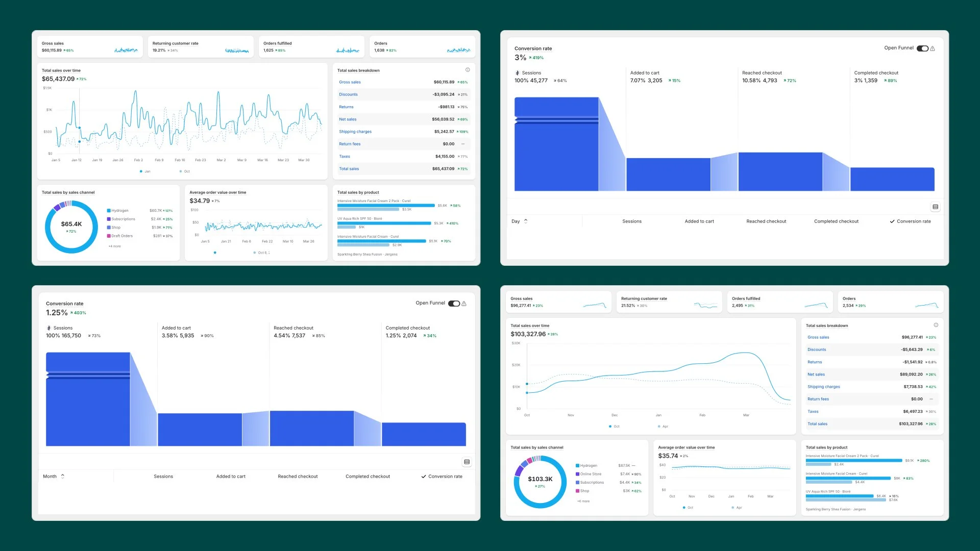Select Added to cart column in Day table
980x551 pixels.
[x=699, y=221]
